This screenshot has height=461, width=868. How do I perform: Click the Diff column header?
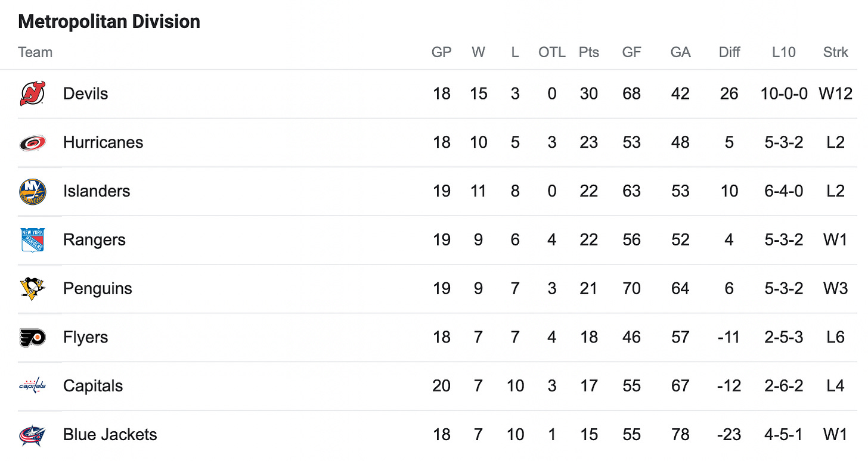pyautogui.click(x=729, y=52)
